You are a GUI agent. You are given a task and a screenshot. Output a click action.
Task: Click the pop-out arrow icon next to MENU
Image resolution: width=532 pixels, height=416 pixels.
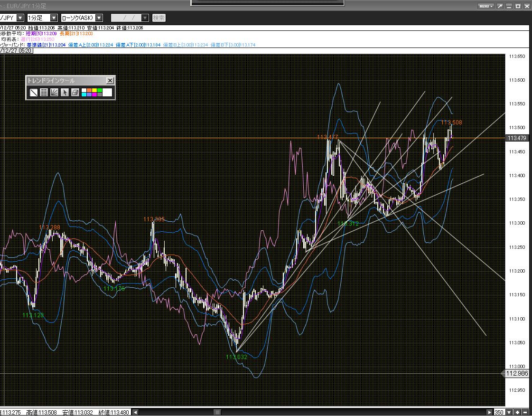(x=500, y=6)
